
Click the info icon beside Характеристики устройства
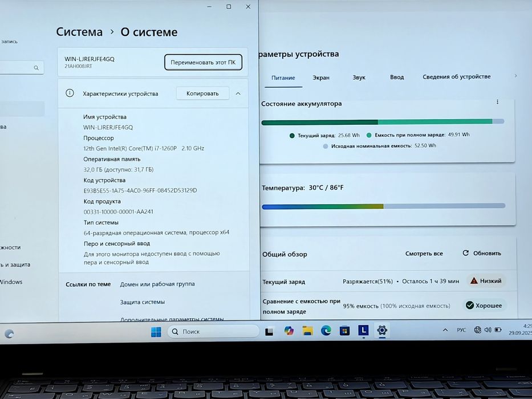(70, 93)
